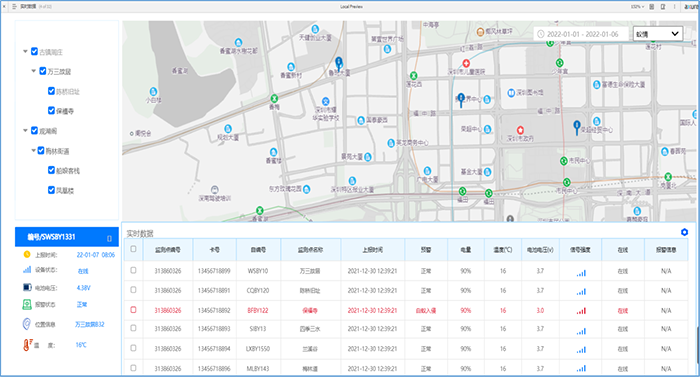Click the date range field 2022-01-01 - 2022-01-06
This screenshot has height=377, width=700.
coord(582,34)
